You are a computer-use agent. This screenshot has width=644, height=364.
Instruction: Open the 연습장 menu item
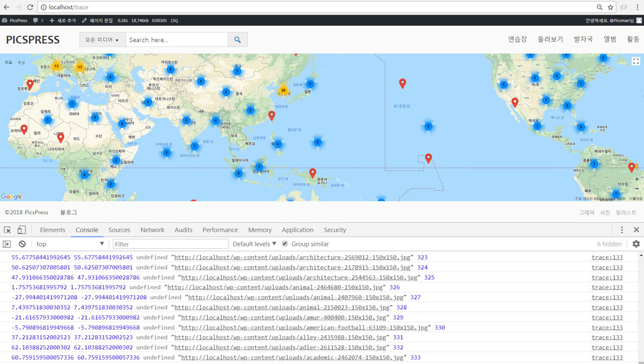click(517, 40)
